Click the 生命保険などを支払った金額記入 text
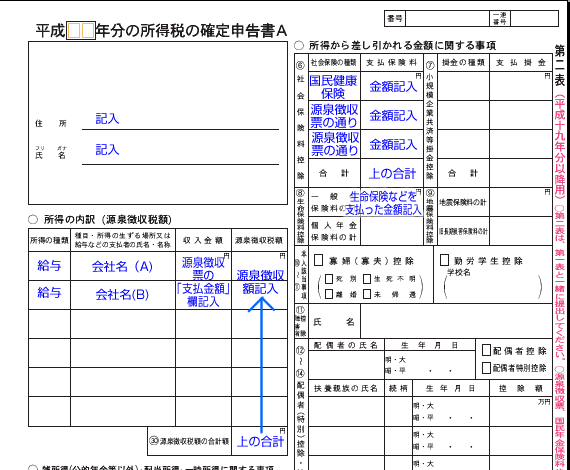 pyautogui.click(x=383, y=203)
